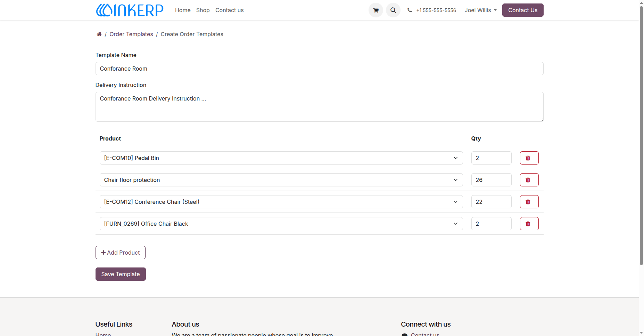Click the INKERP logo

coord(130,10)
